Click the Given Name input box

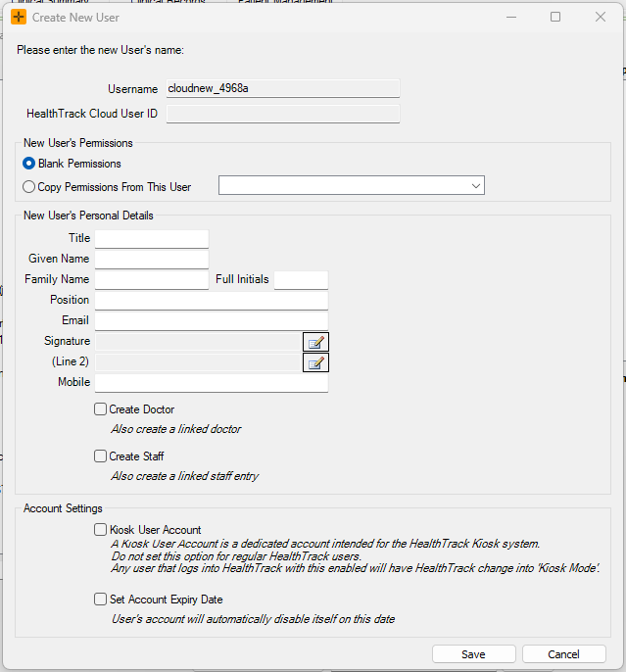tap(152, 260)
